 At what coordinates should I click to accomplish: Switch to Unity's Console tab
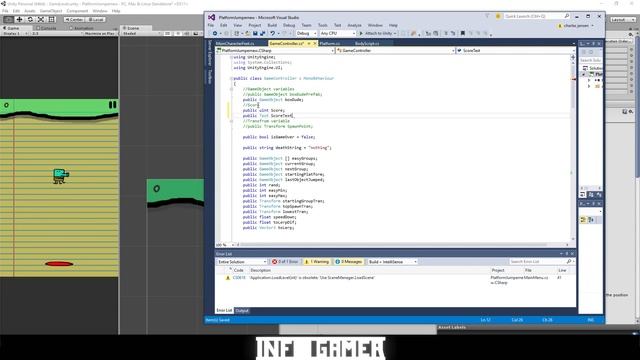point(48,28)
